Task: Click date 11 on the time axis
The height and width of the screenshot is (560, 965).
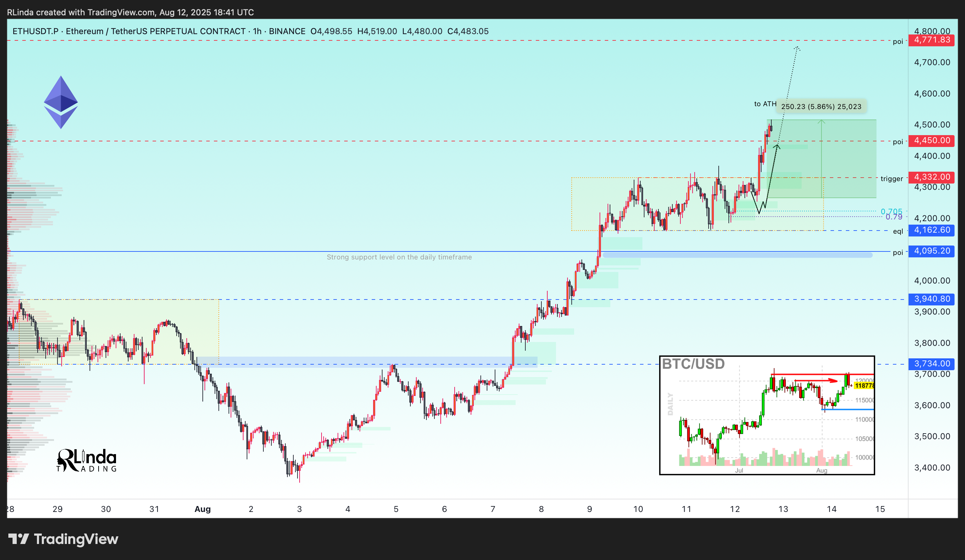Action: pyautogui.click(x=686, y=509)
